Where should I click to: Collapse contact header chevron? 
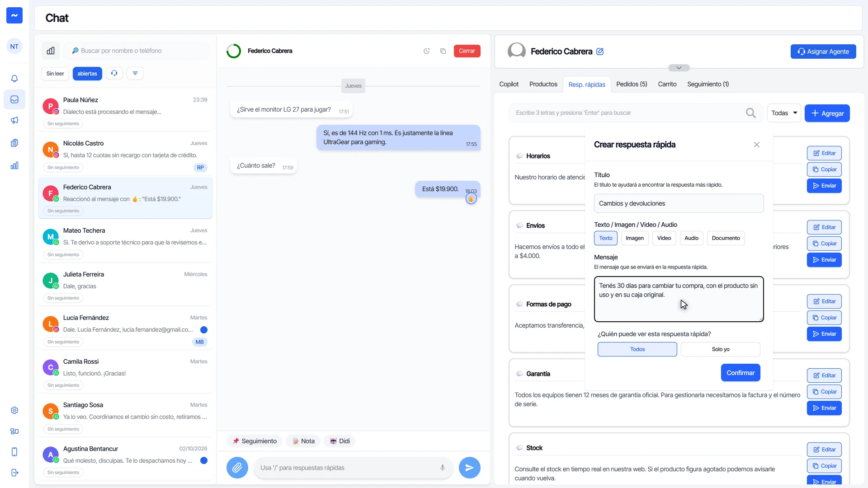(x=679, y=68)
